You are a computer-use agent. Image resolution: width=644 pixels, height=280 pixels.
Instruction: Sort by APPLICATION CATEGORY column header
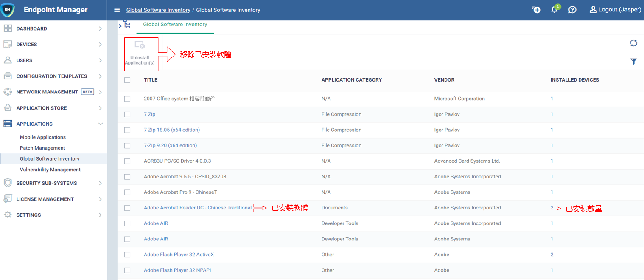pyautogui.click(x=352, y=80)
